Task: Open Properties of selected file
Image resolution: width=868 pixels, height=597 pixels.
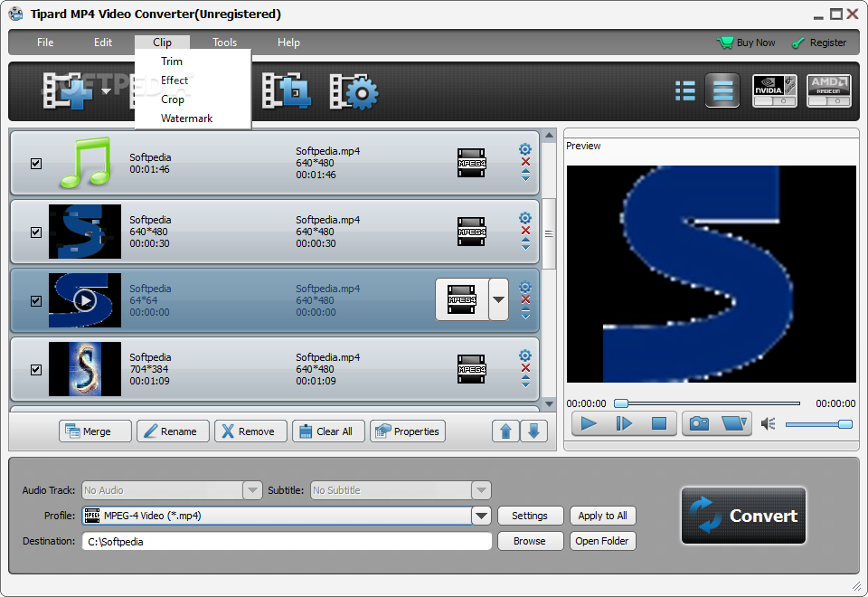Action: pos(408,431)
